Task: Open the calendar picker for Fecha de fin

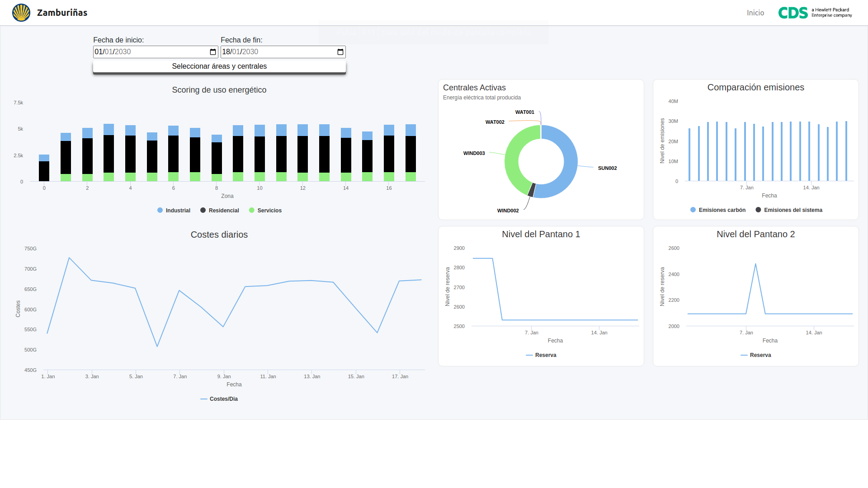Action: click(x=340, y=52)
